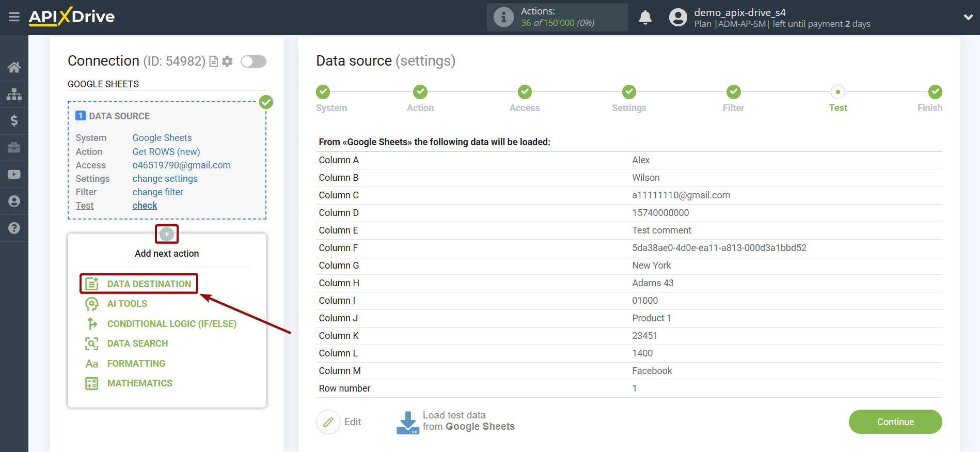Toggle the connection on/off switch

point(254,61)
